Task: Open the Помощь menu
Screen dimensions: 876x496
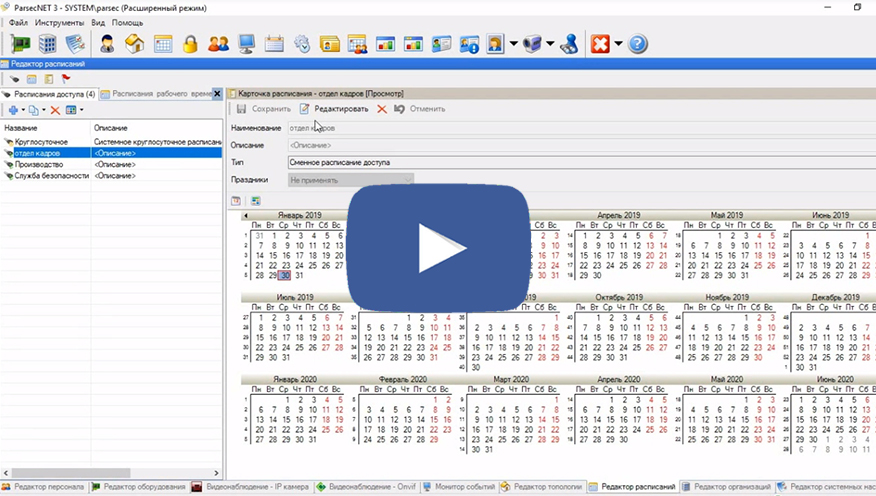Action: point(127,23)
